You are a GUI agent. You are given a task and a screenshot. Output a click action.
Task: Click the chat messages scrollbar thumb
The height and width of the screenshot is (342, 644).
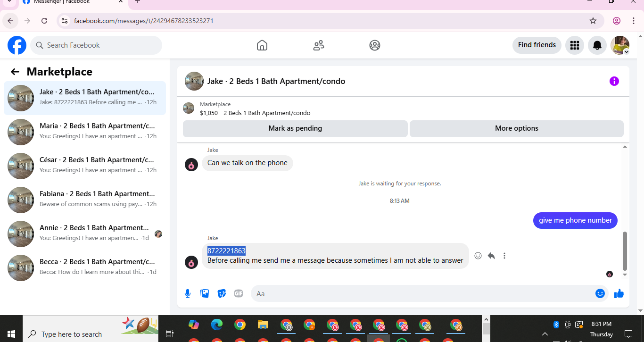pyautogui.click(x=625, y=251)
